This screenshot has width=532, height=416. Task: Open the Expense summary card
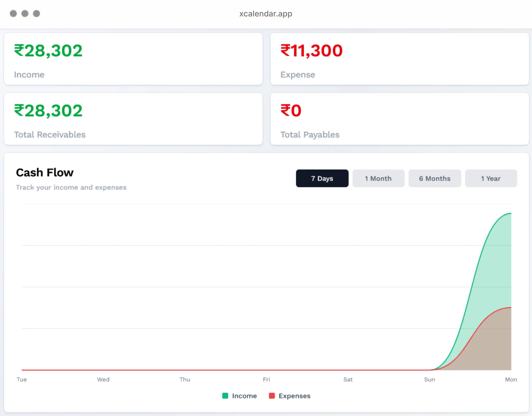(399, 59)
